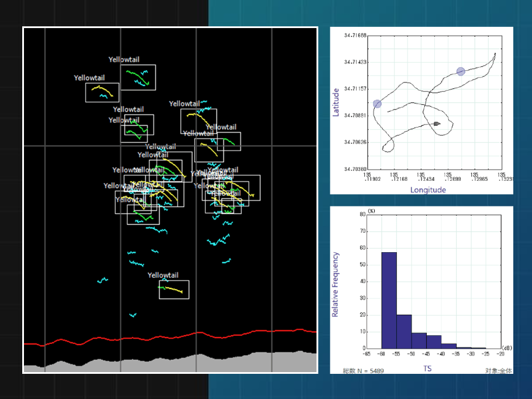Click the histogram bar between -50 and -45
532x399 pixels.
(419, 340)
